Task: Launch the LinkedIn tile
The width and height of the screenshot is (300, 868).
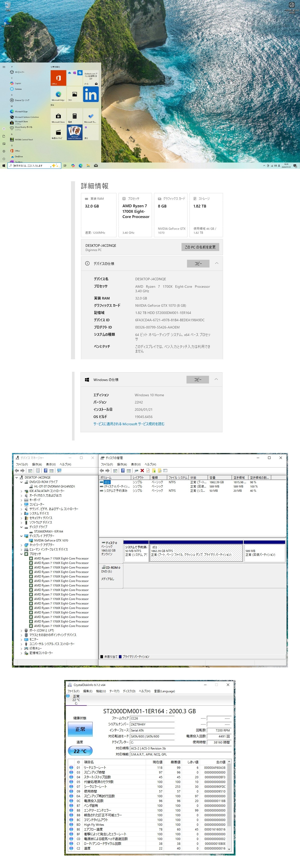Action: pyautogui.click(x=91, y=94)
